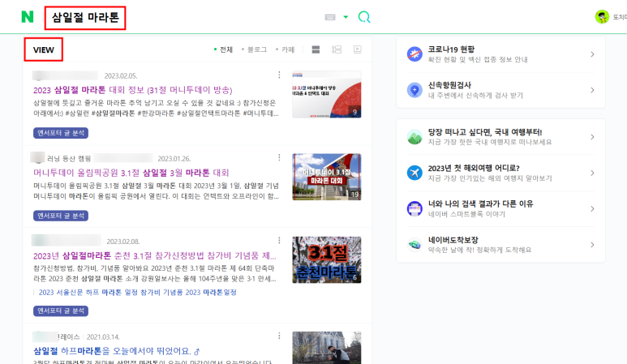The width and height of the screenshot is (627, 364).
Task: Open more options for the 2023.02.08. post
Action: pyautogui.click(x=279, y=240)
